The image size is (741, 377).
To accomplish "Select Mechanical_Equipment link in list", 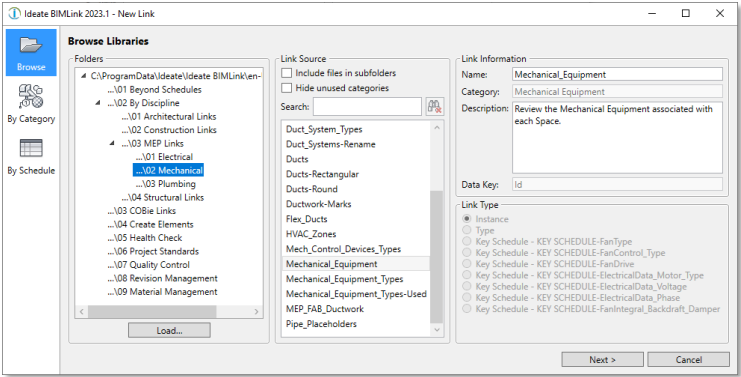I will pos(356,264).
